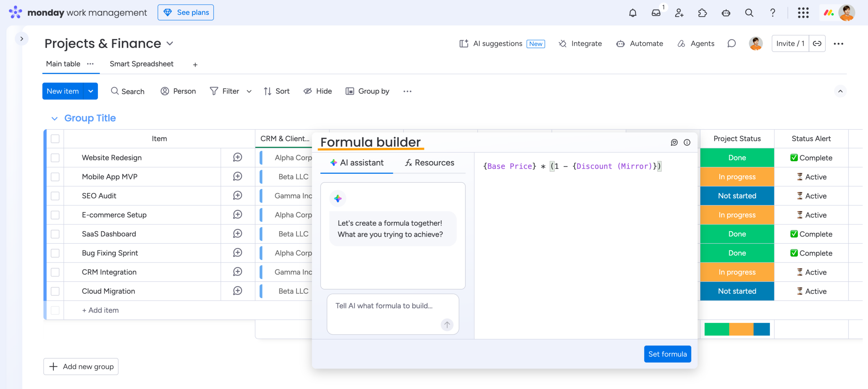
Task: Open the board discussion bubble icon
Action: (732, 43)
